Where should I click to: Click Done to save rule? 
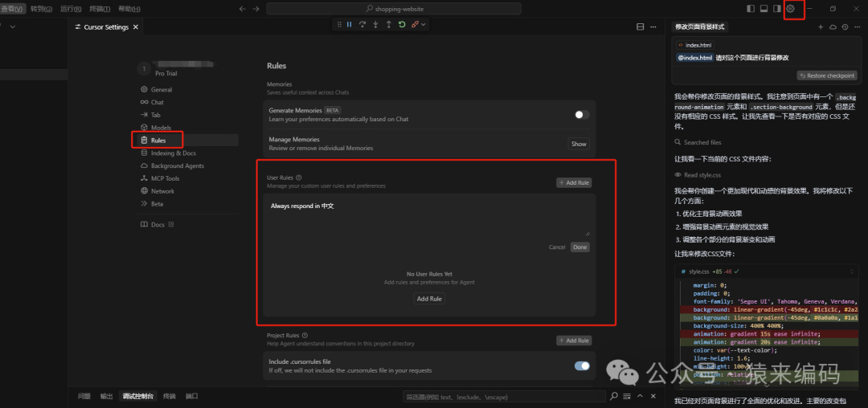point(580,247)
